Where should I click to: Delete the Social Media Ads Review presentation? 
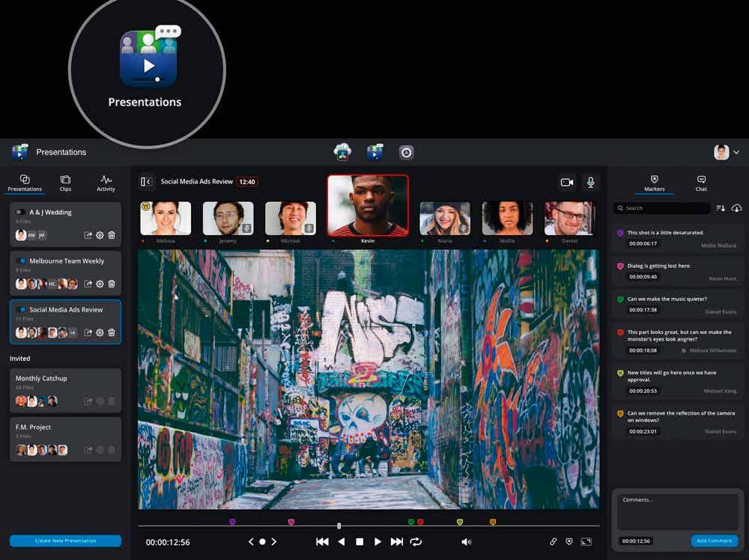pos(112,332)
